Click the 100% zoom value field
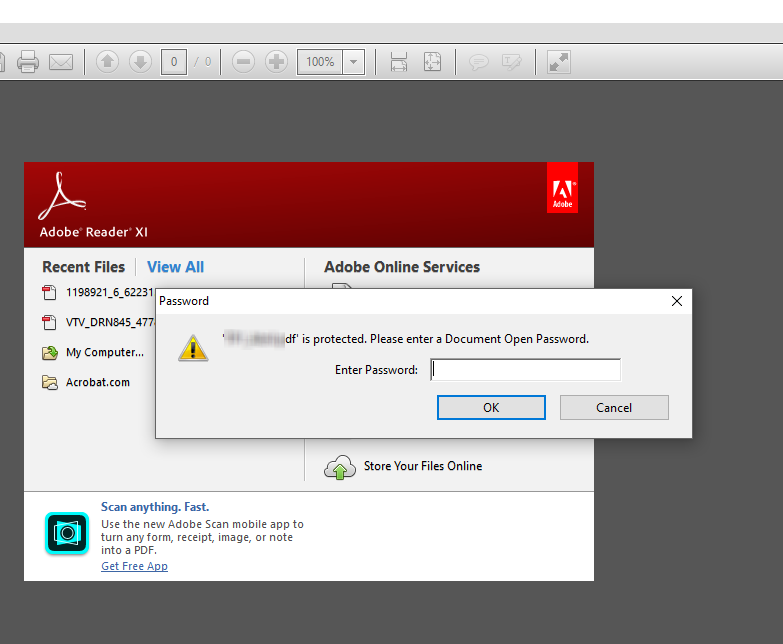Screen dimensions: 783x644 [320, 62]
